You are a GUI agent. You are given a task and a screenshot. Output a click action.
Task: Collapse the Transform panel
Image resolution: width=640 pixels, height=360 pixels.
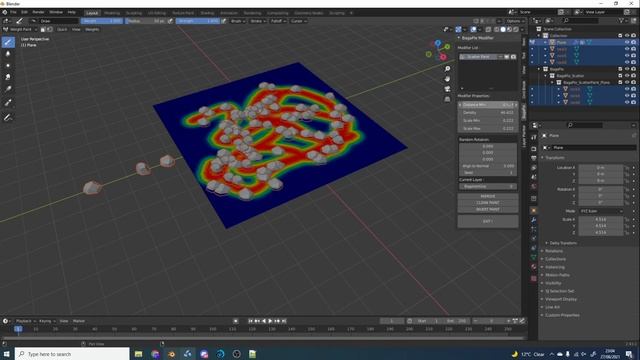click(554, 158)
